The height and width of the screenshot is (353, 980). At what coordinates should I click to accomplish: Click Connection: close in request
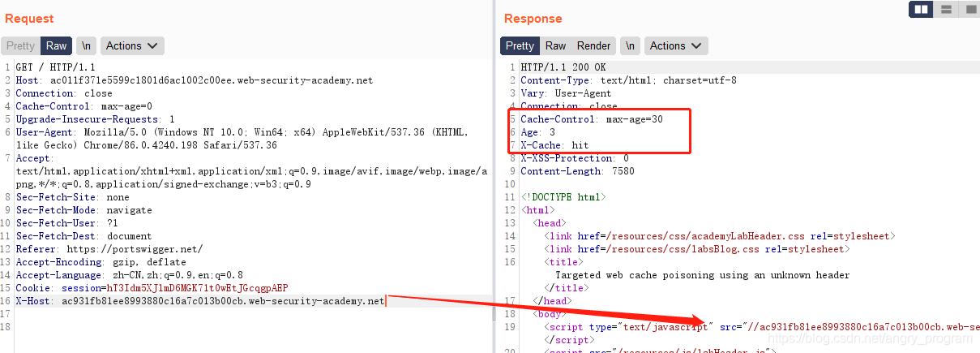pos(63,93)
